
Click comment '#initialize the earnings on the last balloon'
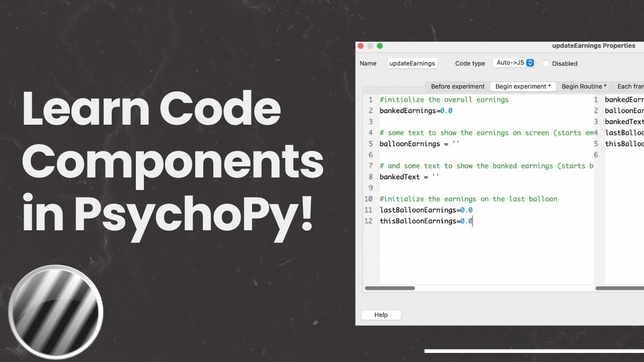coord(468,199)
